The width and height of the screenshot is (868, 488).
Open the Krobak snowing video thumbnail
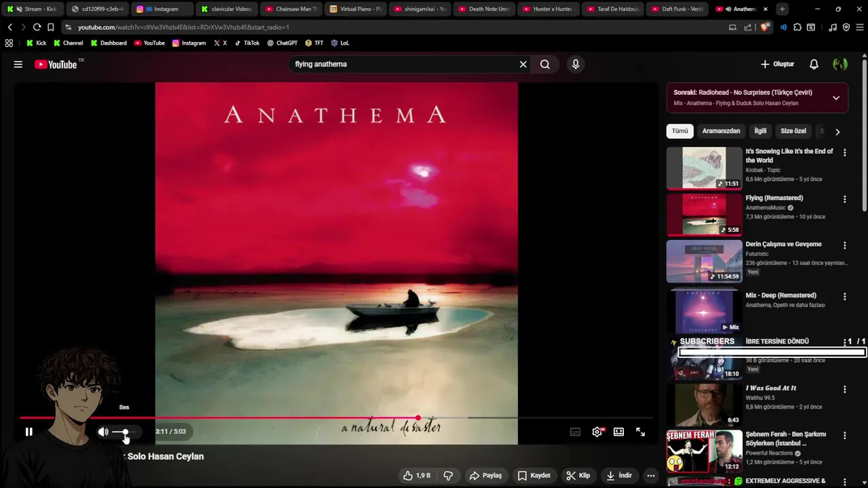(704, 168)
